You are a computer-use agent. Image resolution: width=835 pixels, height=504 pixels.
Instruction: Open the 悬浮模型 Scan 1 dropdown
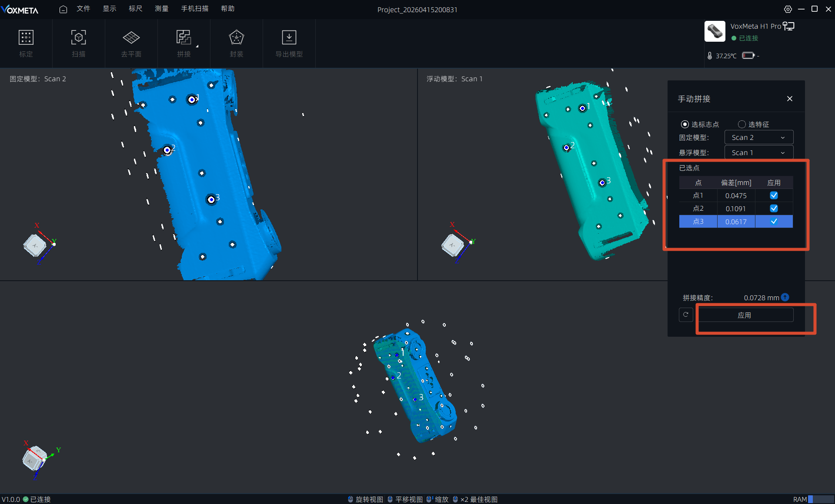pos(759,153)
